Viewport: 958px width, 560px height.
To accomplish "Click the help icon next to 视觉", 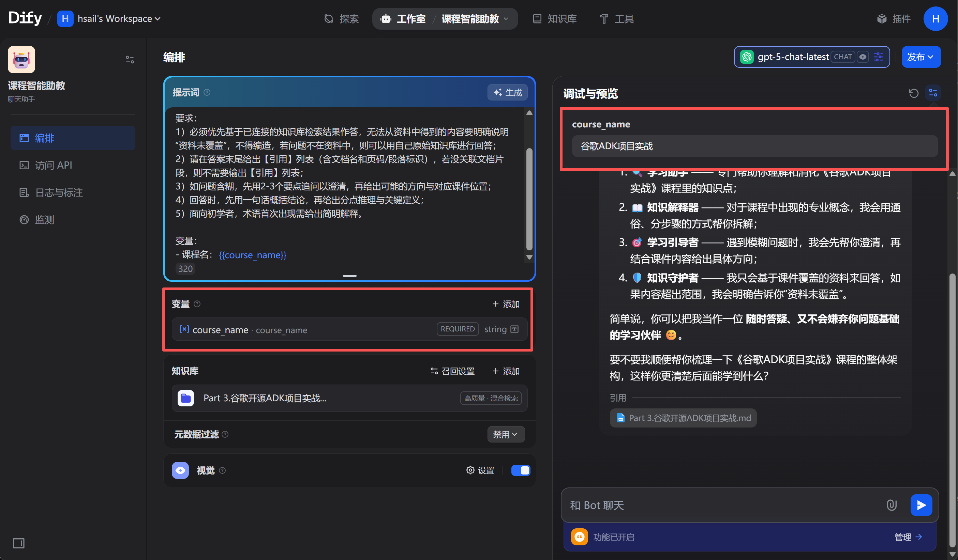I will [x=222, y=470].
